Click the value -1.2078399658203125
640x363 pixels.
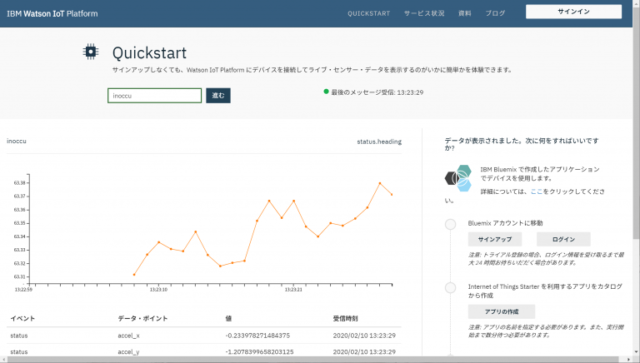(259, 352)
